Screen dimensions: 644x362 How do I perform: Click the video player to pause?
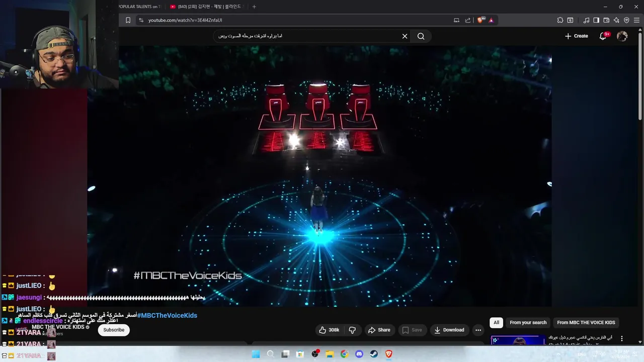point(320,176)
